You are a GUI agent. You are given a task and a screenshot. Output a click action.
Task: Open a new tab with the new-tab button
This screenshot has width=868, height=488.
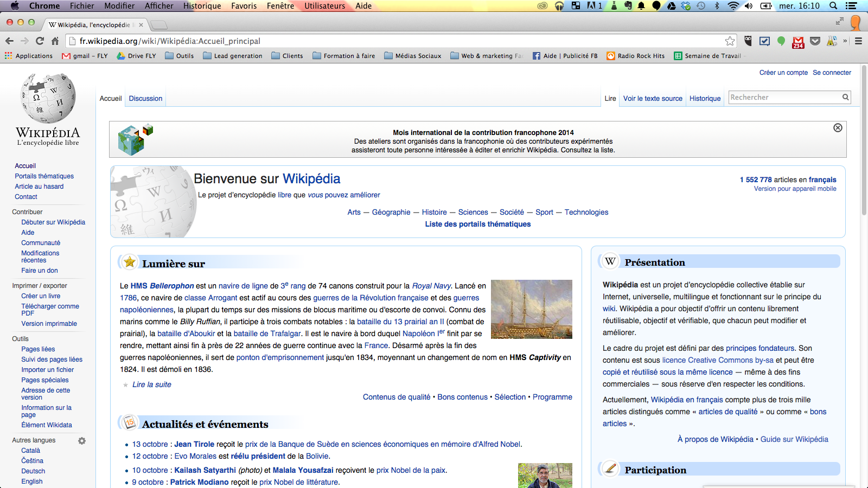coord(158,25)
